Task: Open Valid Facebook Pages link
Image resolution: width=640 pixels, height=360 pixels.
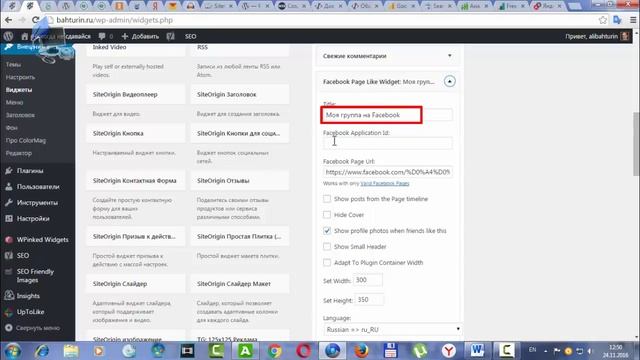Action: [384, 184]
